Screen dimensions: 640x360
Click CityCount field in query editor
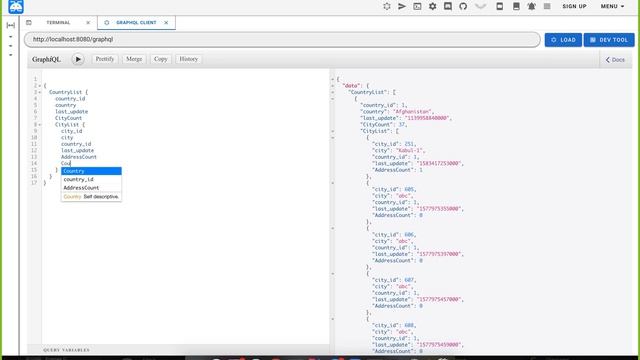click(x=68, y=118)
